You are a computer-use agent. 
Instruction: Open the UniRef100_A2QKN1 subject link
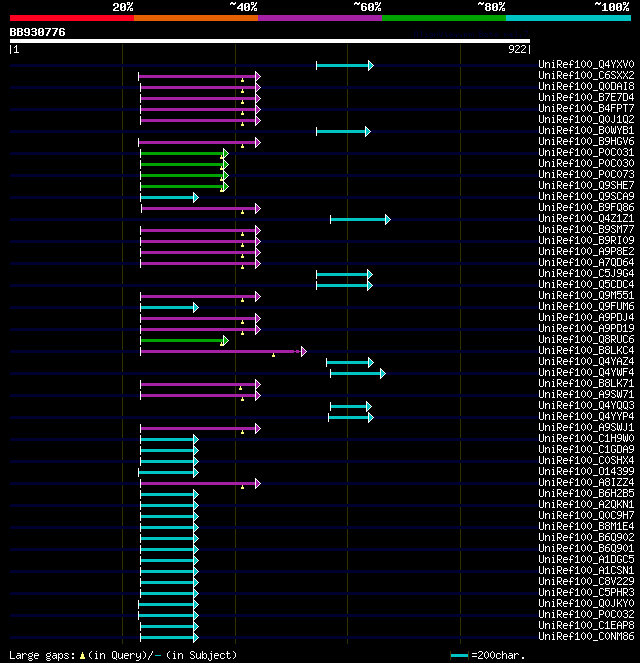pos(586,504)
